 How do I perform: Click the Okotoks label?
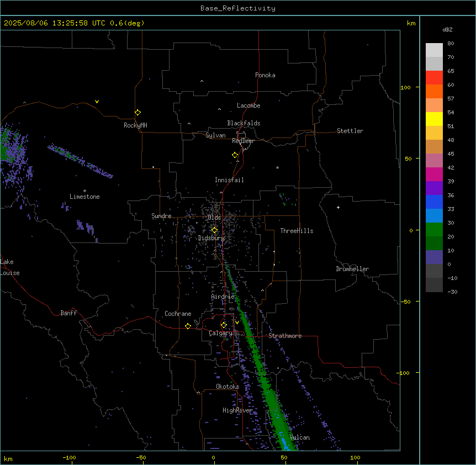tap(228, 387)
